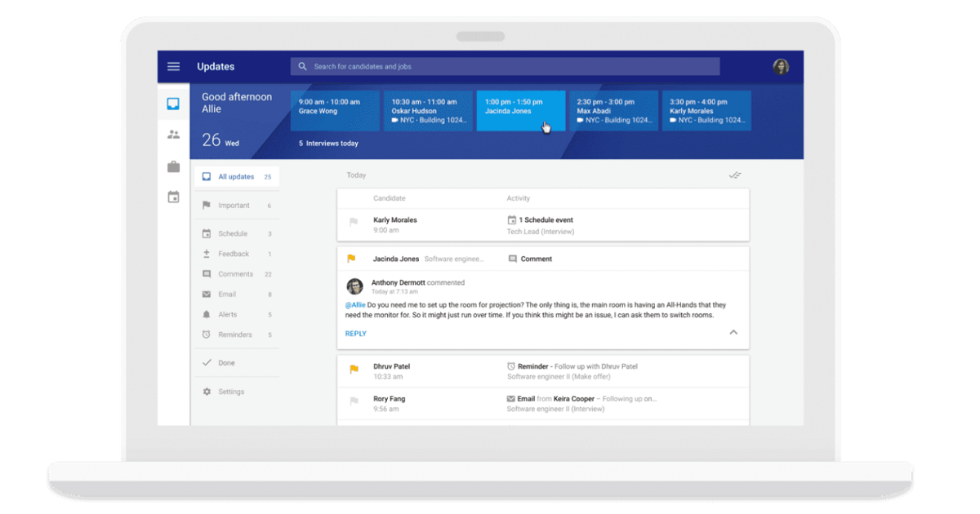Collapse the Jacinda Jones comment card
Viewport: 980px width, 514px height.
point(733,333)
